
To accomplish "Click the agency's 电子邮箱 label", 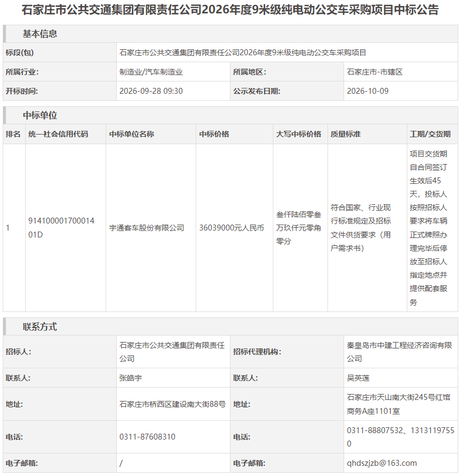I will click(x=249, y=463).
